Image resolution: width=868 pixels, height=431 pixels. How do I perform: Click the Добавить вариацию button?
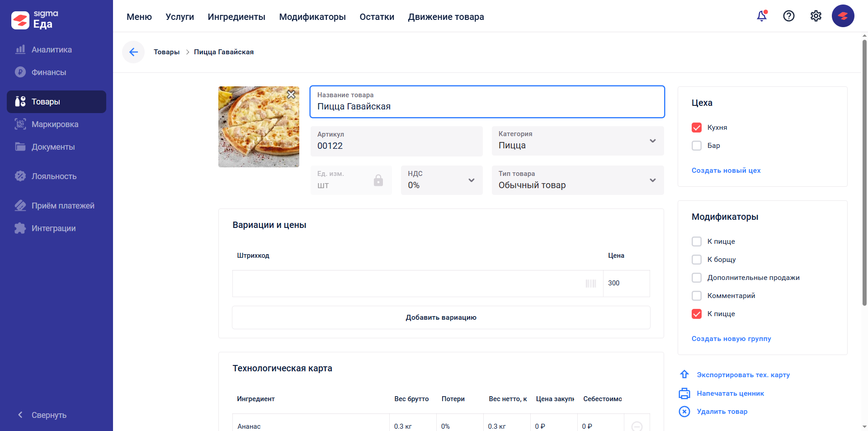tap(441, 317)
